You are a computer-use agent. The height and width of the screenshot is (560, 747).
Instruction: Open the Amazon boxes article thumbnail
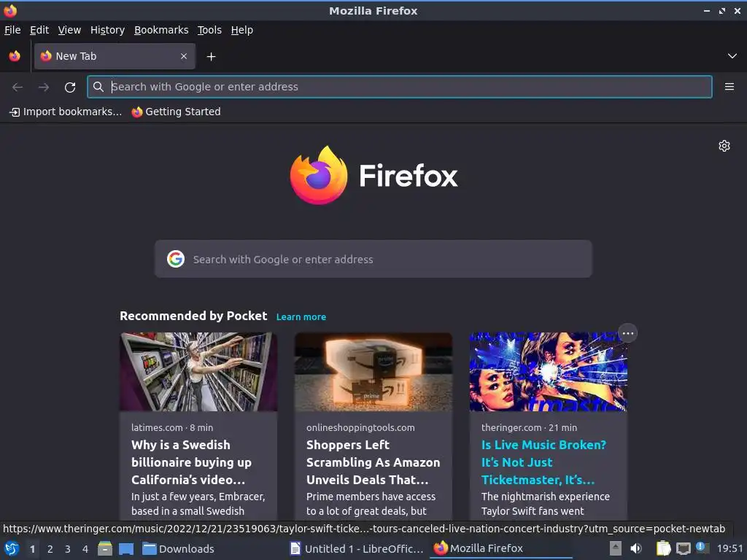click(373, 372)
